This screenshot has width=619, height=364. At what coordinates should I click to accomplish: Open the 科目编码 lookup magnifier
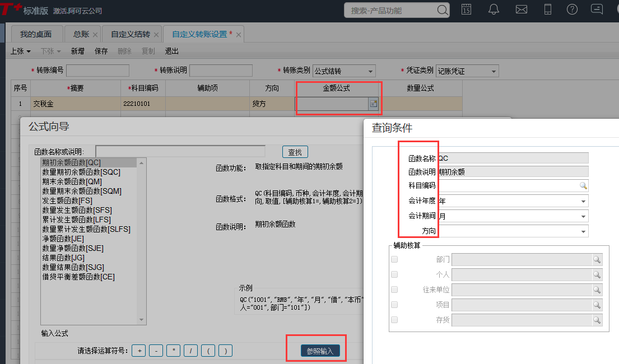click(584, 185)
